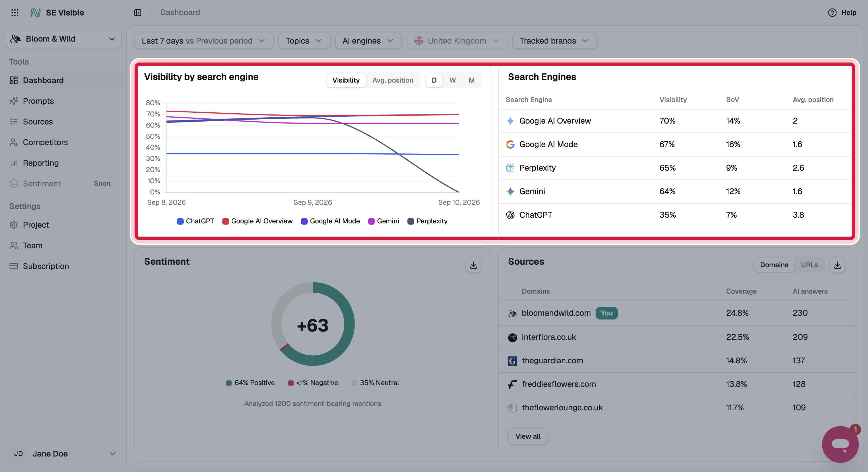This screenshot has width=868, height=472.
Task: Open bloomandwild.com domain row
Action: (677, 313)
